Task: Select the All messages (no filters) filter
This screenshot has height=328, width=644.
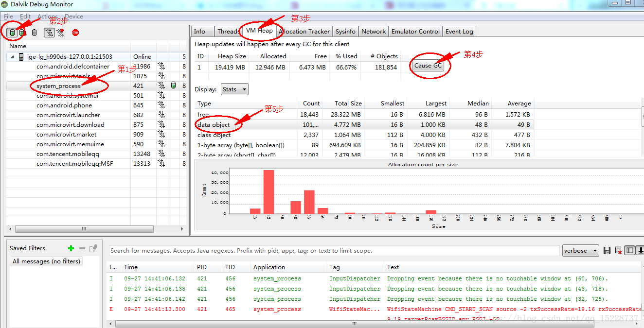Action: coord(47,261)
